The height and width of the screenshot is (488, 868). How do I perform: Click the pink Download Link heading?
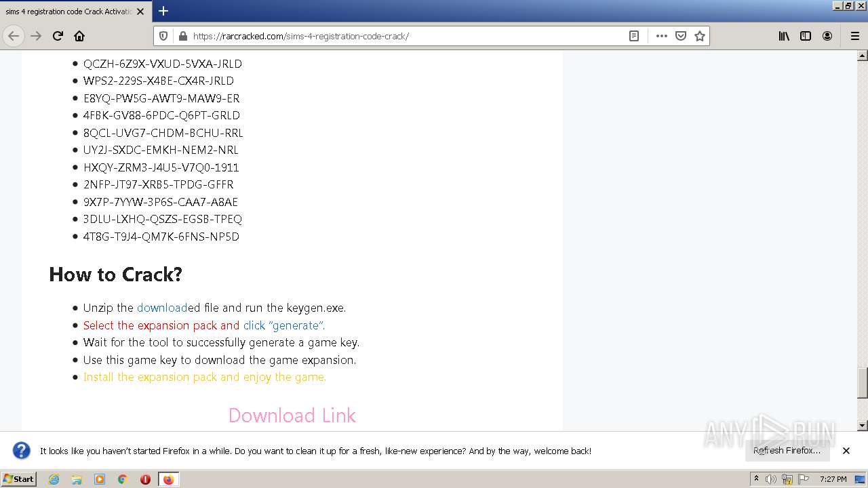click(292, 415)
